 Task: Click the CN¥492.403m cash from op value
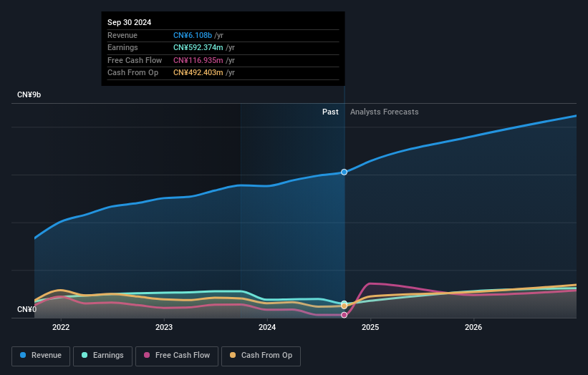(198, 73)
